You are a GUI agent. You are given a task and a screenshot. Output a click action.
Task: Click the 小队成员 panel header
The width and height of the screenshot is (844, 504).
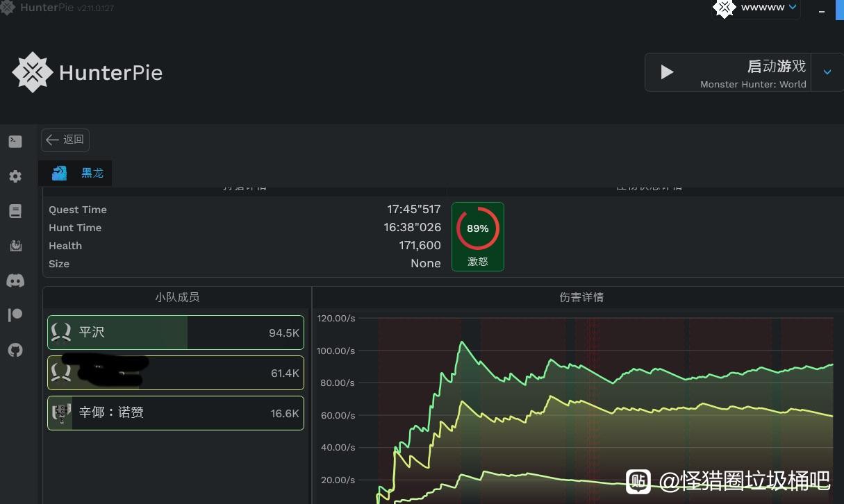coord(177,297)
